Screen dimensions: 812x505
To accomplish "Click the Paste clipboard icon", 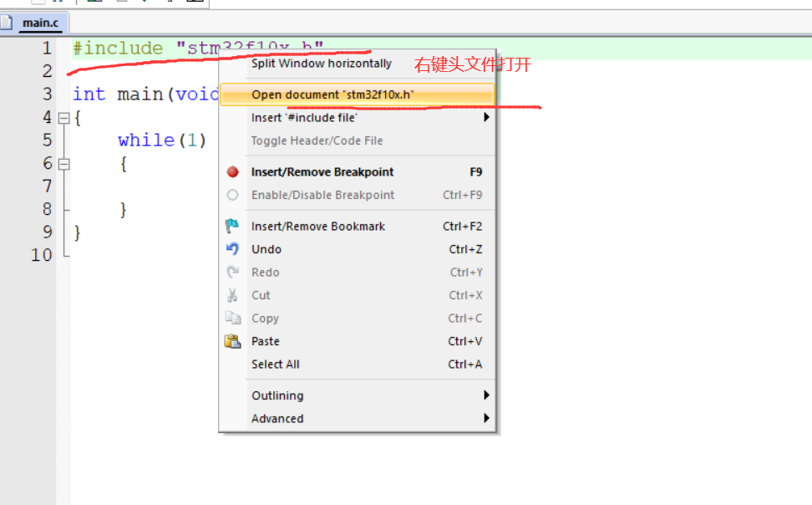I will click(x=232, y=340).
